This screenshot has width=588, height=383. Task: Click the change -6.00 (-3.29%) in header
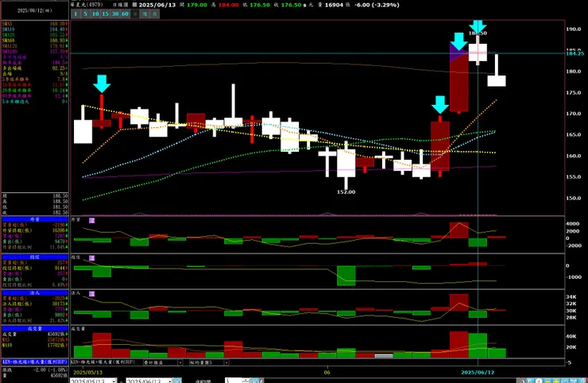377,5
